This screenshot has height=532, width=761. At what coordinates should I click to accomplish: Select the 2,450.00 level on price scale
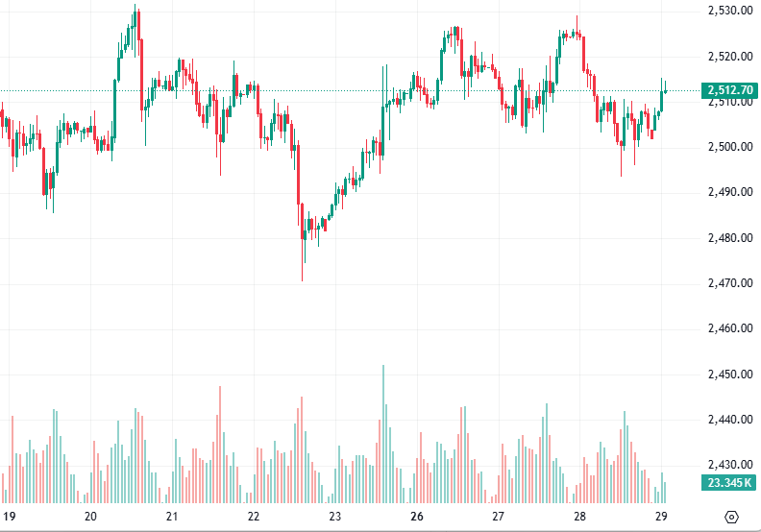pos(727,374)
